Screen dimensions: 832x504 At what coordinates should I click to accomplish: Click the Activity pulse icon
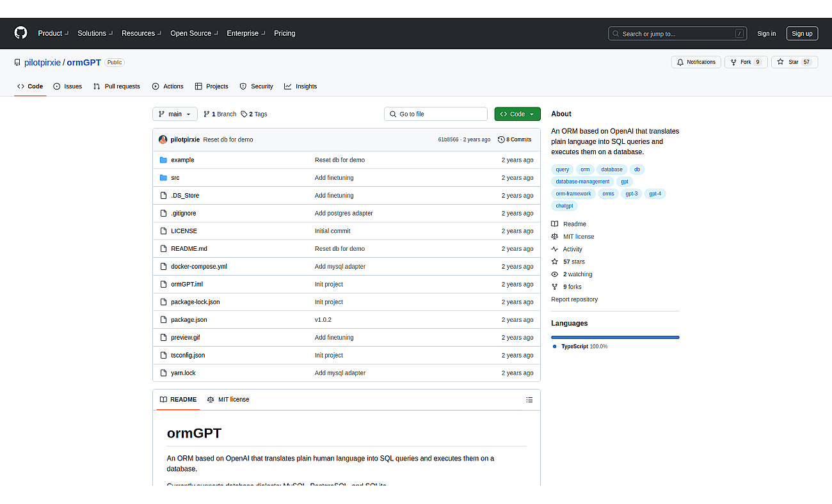pyautogui.click(x=555, y=249)
